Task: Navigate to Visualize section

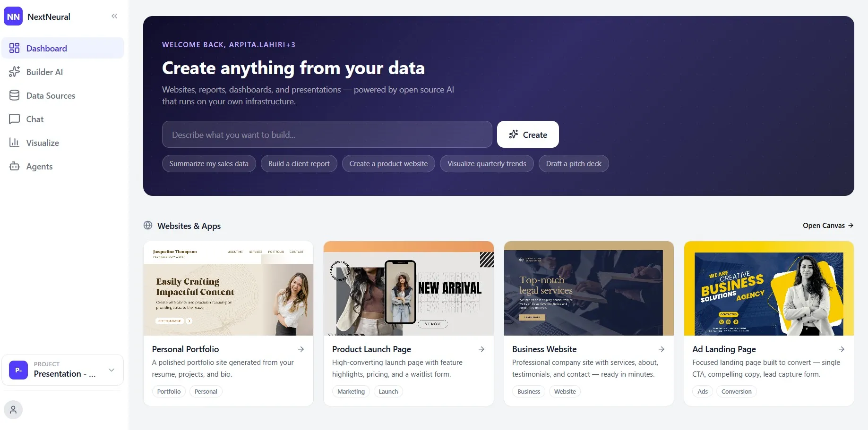Action: tap(63, 143)
